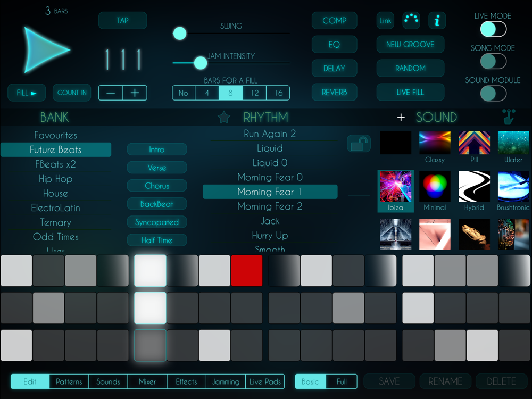Click the NEW GROOVE button
This screenshot has height=399, width=532.
[410, 45]
